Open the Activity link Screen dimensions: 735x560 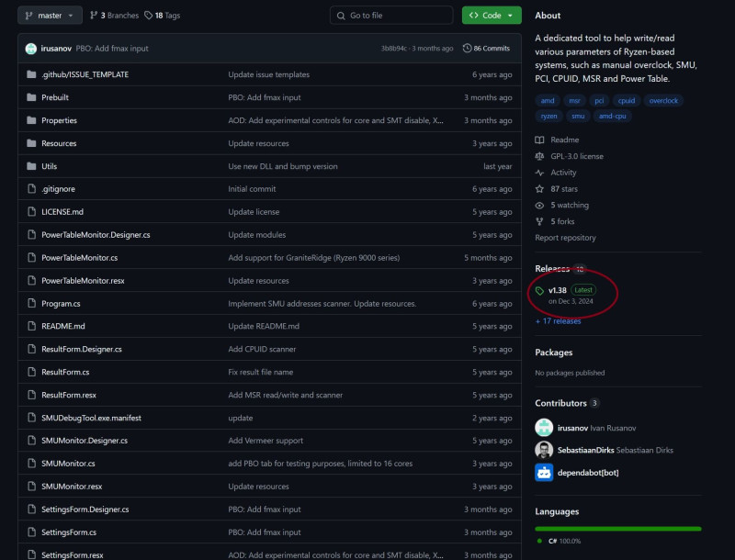pos(556,173)
